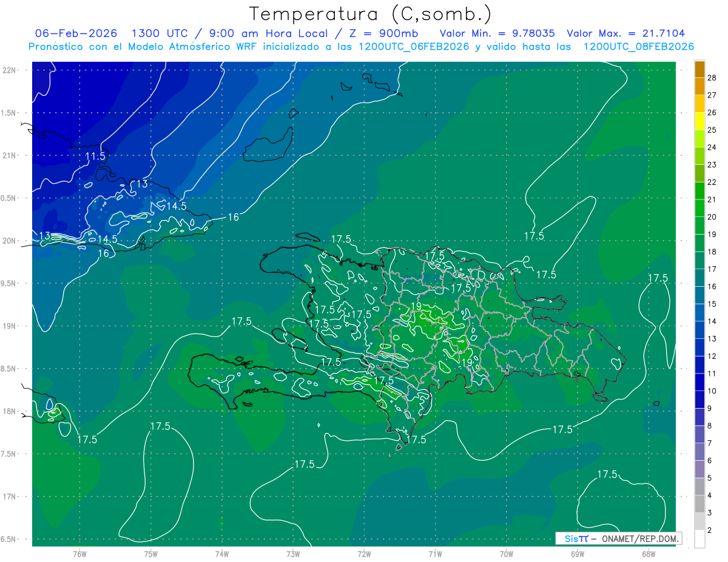The width and height of the screenshot is (728, 562).
Task: Click the 11.5 contour label
Action: 95,156
